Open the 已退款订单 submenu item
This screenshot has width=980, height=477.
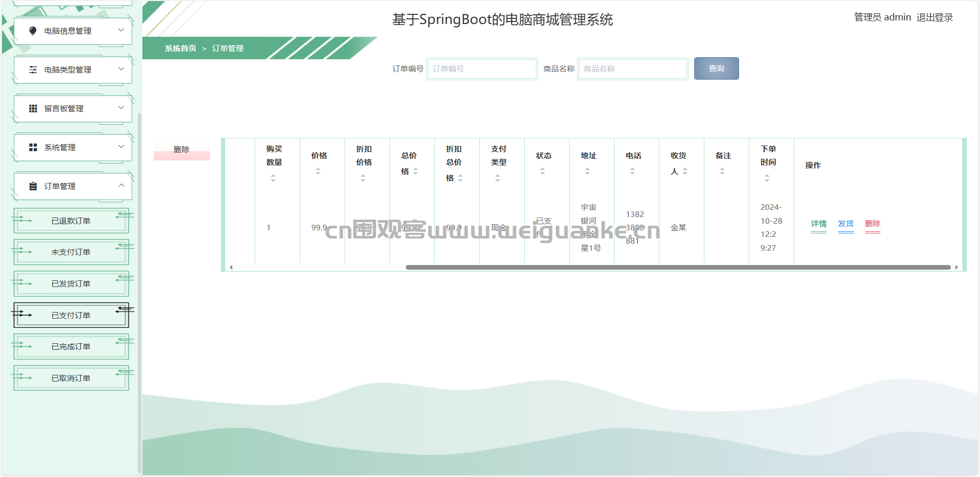71,221
